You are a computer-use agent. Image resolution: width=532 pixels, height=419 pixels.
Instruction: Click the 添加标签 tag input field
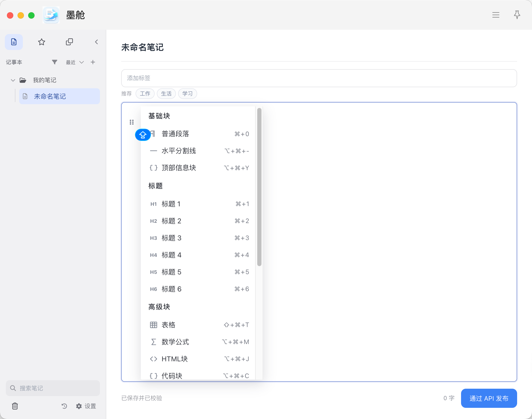click(319, 78)
